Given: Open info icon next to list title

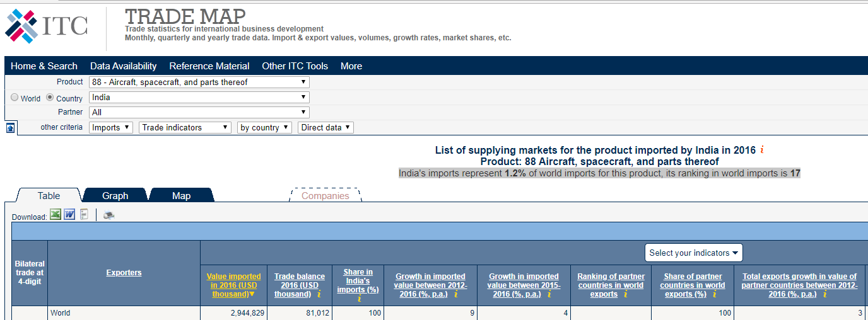Looking at the screenshot, I should point(762,150).
